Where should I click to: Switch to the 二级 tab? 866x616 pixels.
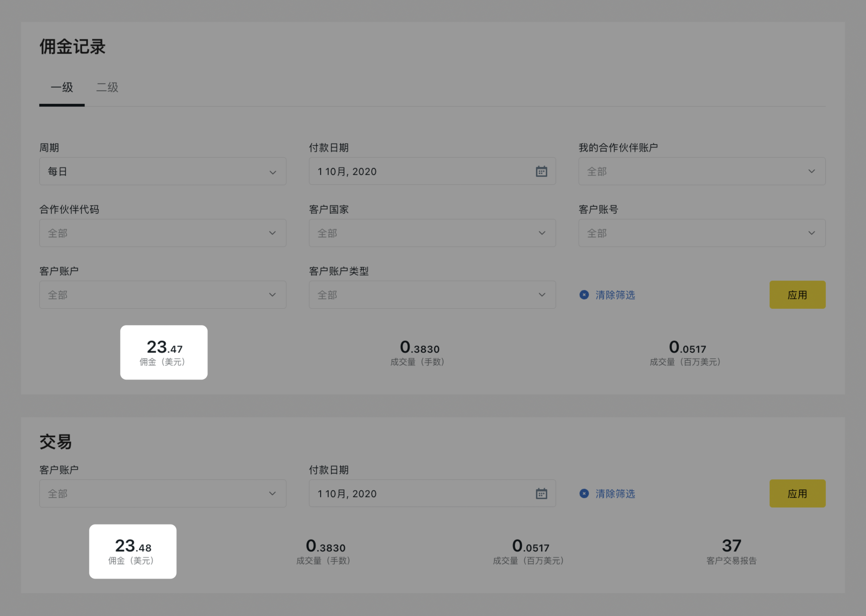(107, 88)
